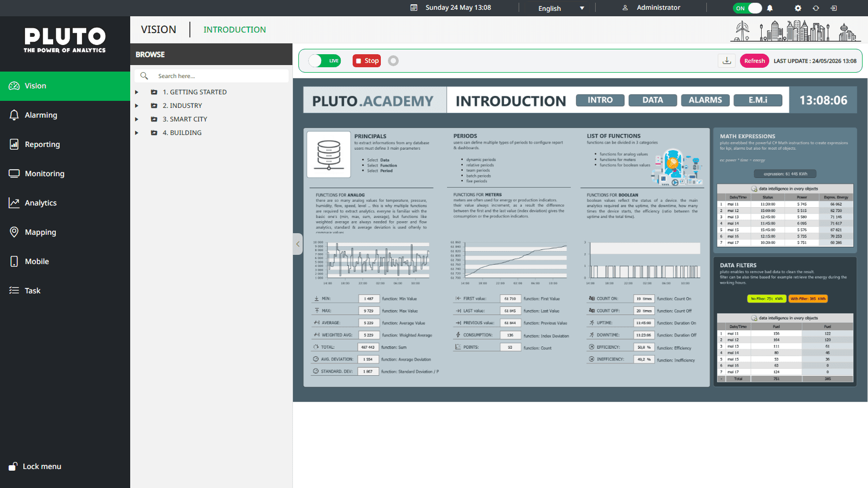
Task: Click the calendar icon beside the date
Action: tap(414, 8)
